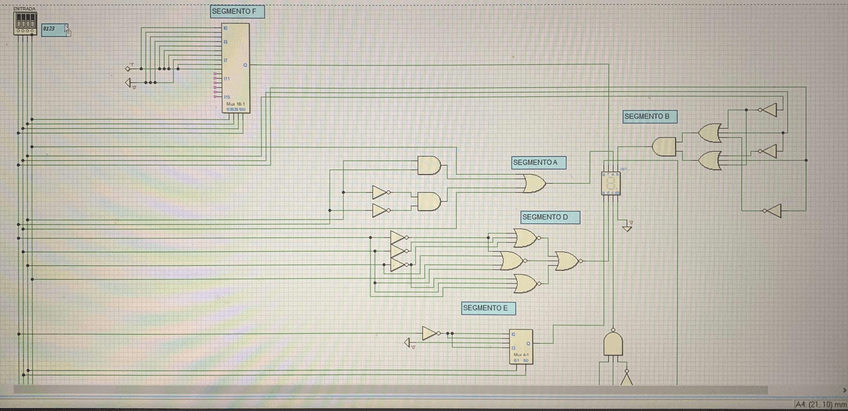Click the 0123 label next to ENTRADA

point(52,30)
